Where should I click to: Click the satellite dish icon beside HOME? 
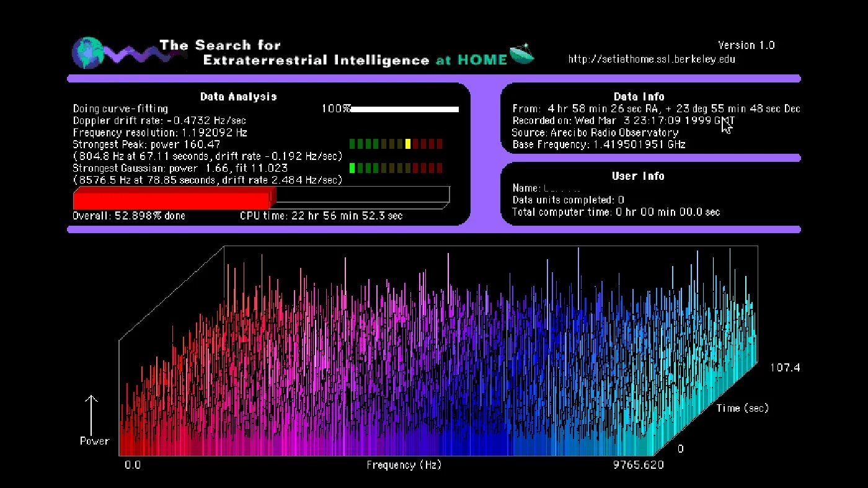(x=522, y=55)
